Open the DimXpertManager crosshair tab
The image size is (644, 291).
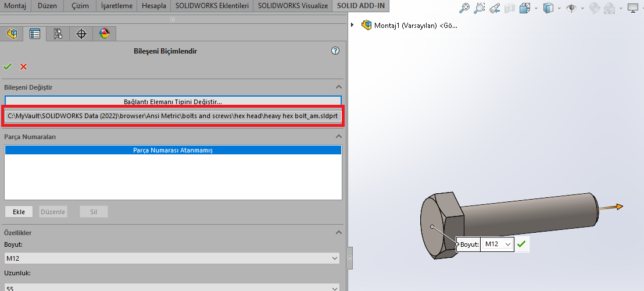(x=81, y=34)
